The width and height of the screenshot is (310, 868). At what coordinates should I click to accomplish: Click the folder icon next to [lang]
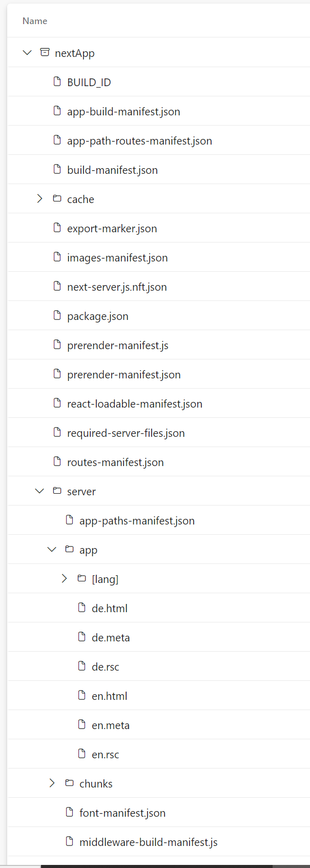click(x=81, y=578)
